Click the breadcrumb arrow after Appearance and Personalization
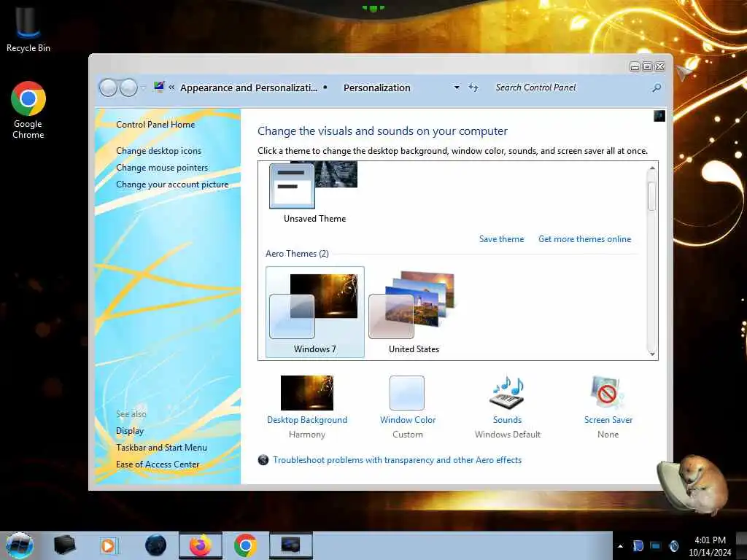Image resolution: width=747 pixels, height=560 pixels. click(325, 87)
